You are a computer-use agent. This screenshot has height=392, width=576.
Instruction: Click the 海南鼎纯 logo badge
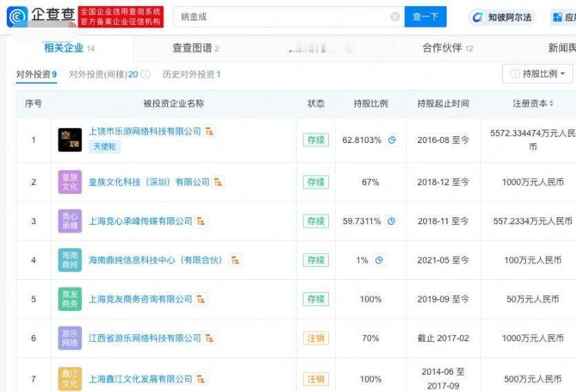click(x=70, y=260)
